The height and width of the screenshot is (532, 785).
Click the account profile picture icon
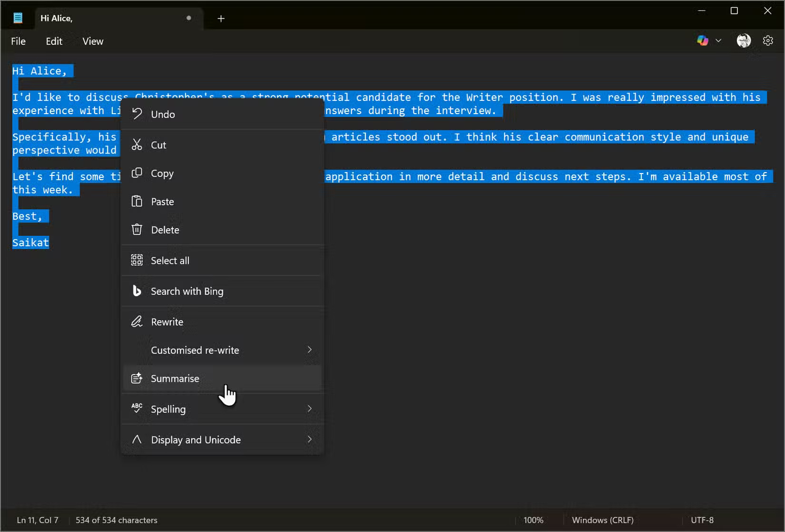click(x=743, y=40)
